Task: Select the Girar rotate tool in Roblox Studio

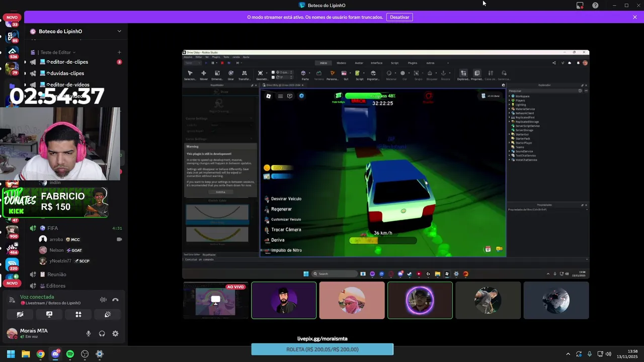Action: coord(231,75)
